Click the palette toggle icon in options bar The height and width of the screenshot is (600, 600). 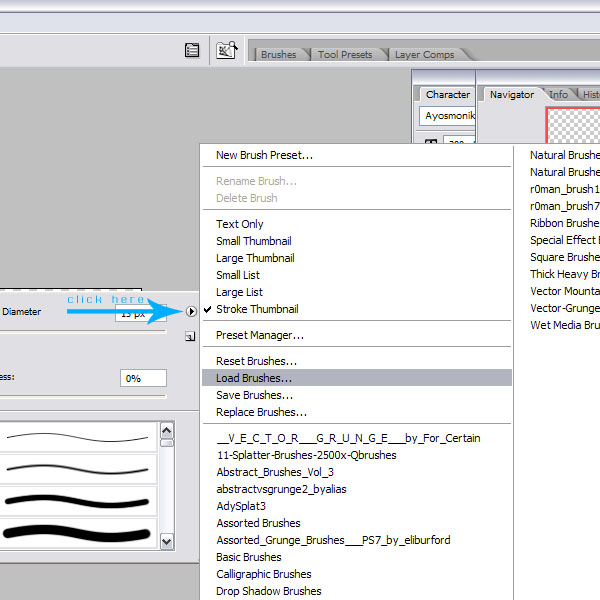click(x=192, y=51)
